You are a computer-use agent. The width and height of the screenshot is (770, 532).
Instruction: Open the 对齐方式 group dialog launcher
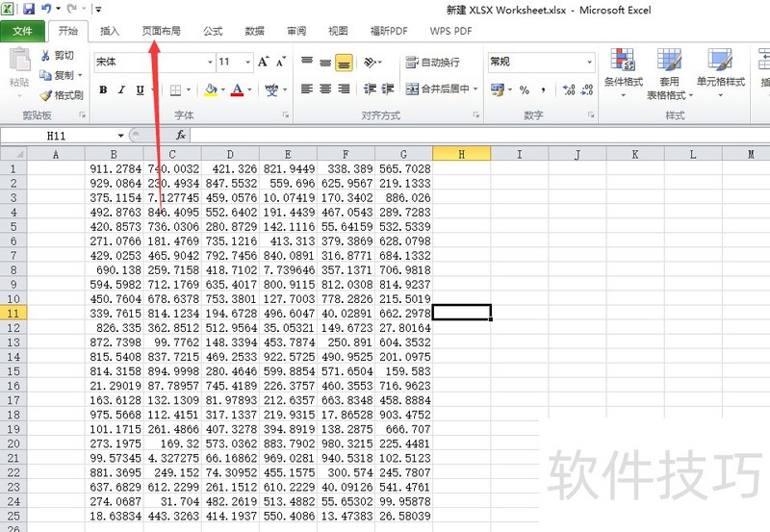pyautogui.click(x=475, y=114)
